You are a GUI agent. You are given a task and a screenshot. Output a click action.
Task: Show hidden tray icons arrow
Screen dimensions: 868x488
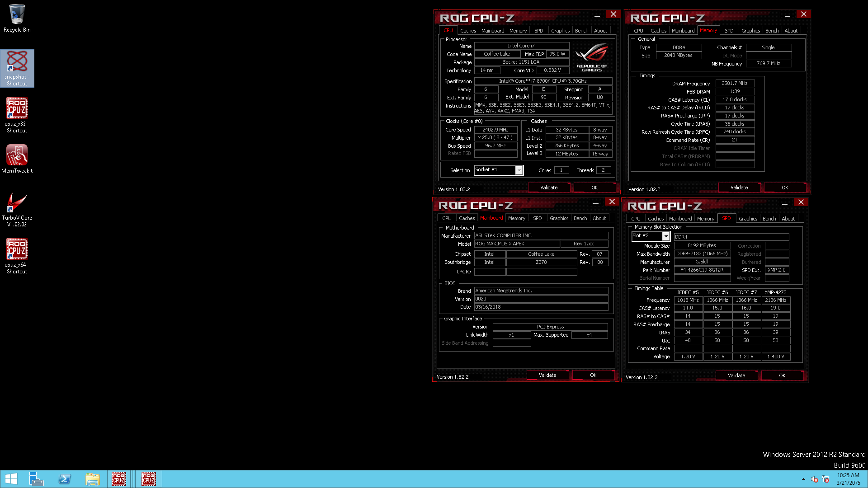tap(803, 479)
